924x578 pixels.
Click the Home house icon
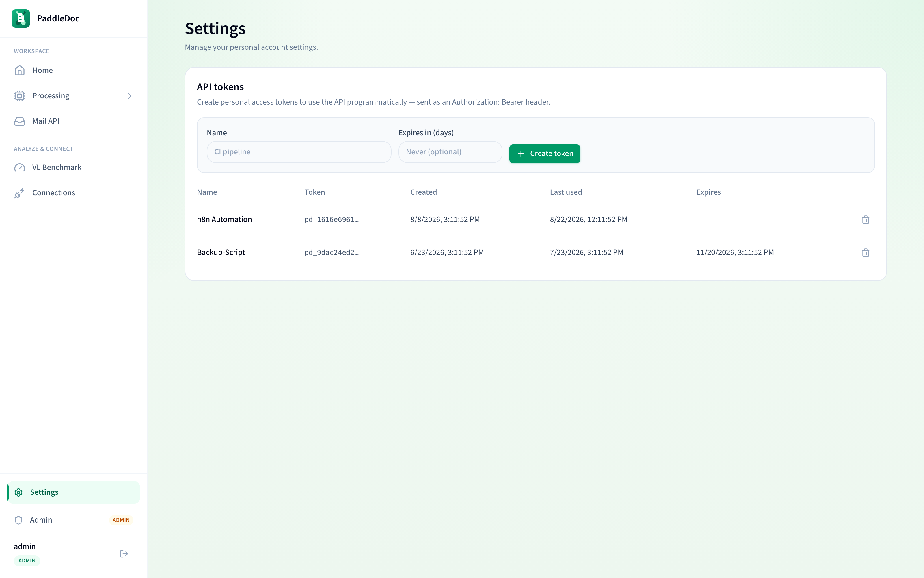[x=19, y=70]
